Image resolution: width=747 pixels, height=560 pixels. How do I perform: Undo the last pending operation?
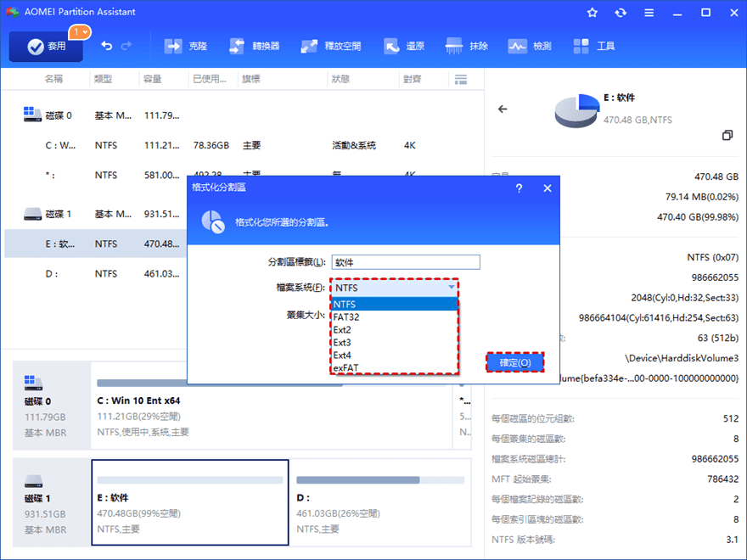pos(107,46)
